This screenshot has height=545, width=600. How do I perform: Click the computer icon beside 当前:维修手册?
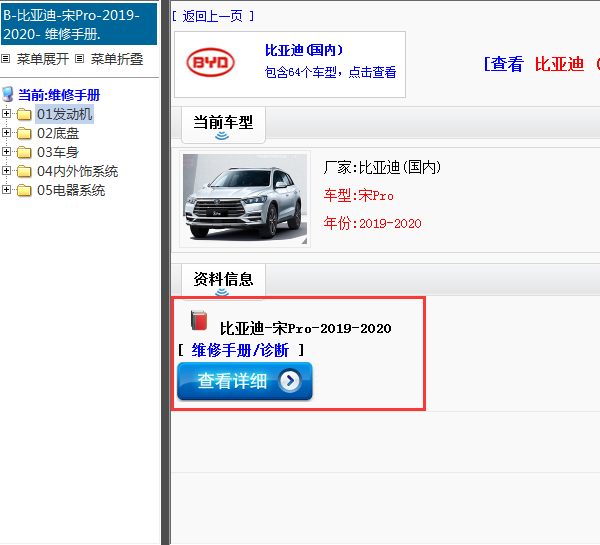tap(8, 94)
